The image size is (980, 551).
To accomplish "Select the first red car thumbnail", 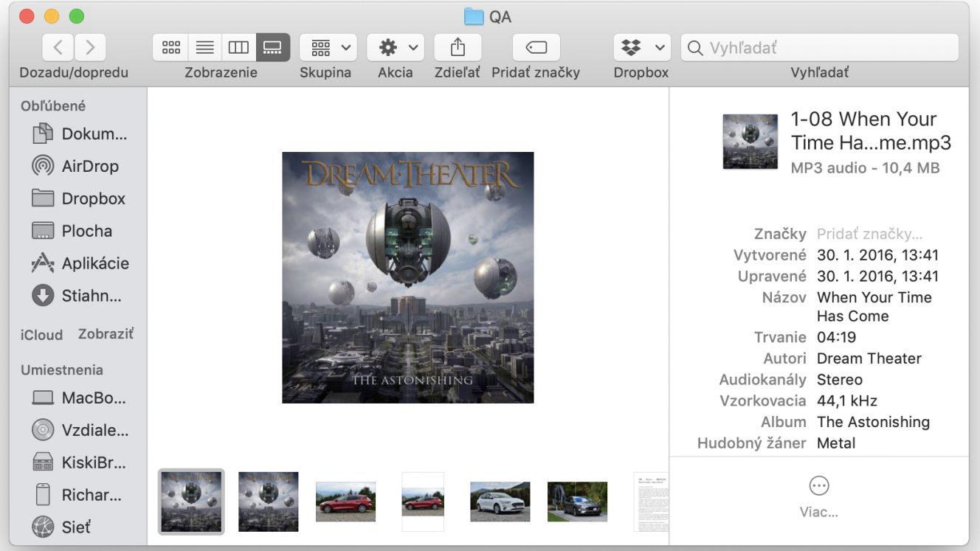I will (x=345, y=502).
